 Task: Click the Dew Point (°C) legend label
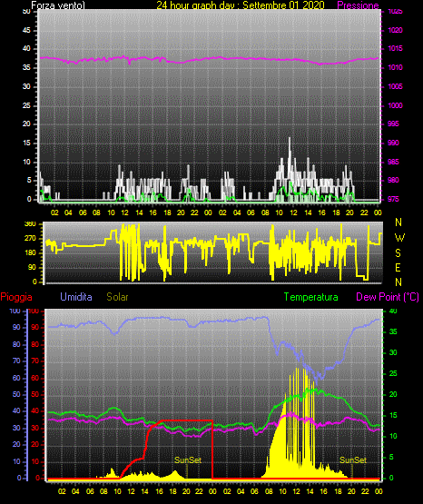point(388,297)
